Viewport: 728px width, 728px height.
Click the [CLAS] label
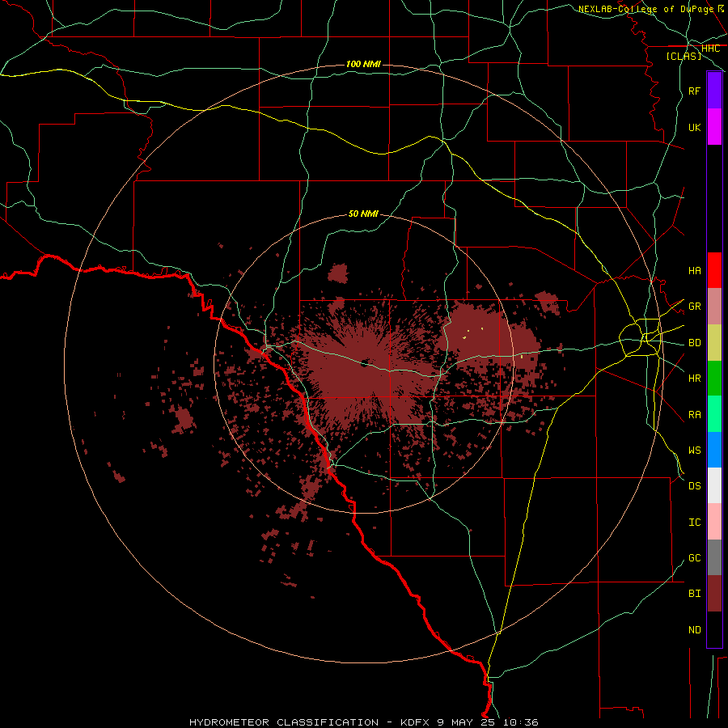684,56
